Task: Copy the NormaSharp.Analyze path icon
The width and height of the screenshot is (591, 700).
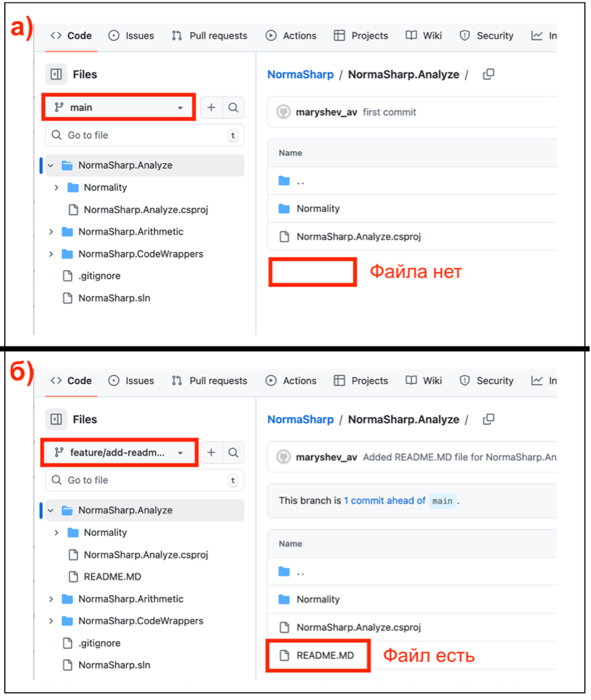Action: click(488, 74)
